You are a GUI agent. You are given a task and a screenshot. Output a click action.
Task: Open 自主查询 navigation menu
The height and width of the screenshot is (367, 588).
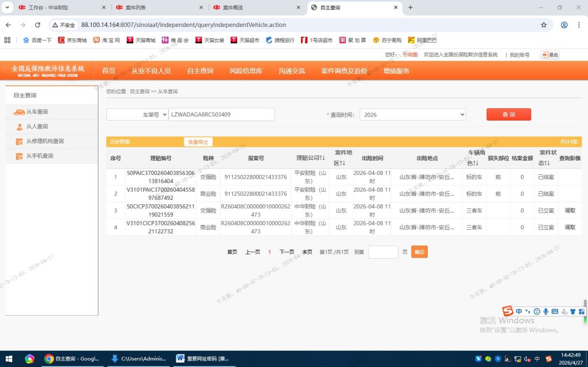200,71
